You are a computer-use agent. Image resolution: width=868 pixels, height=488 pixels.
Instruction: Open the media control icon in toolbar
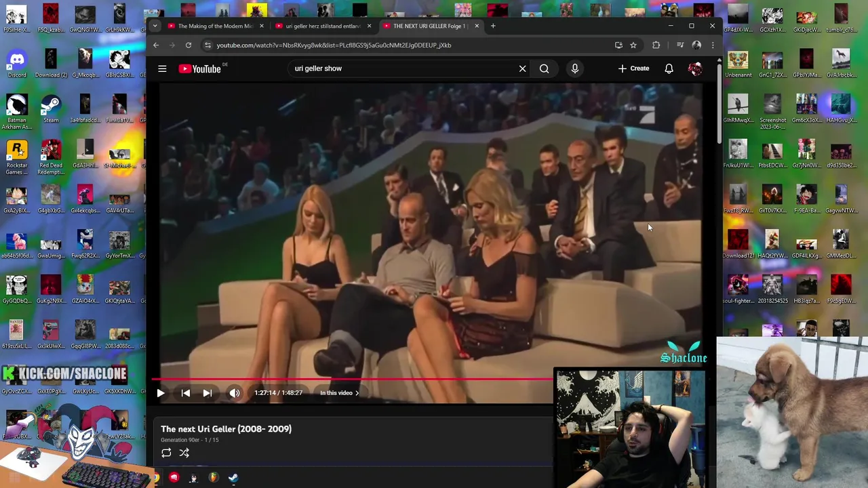pos(680,45)
